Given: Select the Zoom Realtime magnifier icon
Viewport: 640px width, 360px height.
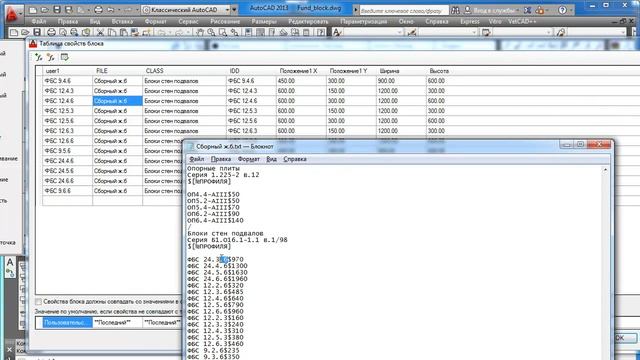Looking at the screenshot, I should click(x=211, y=32).
